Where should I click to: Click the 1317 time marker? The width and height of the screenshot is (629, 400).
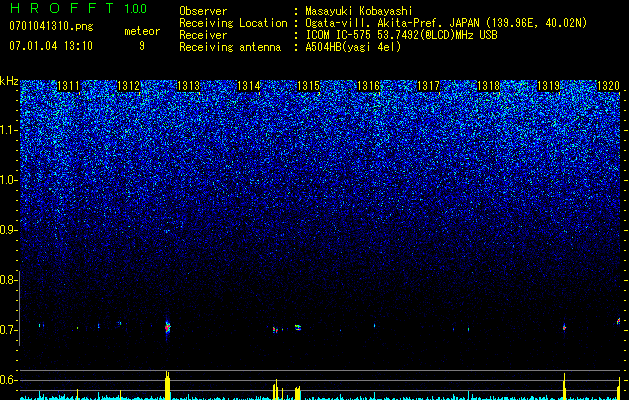[428, 86]
